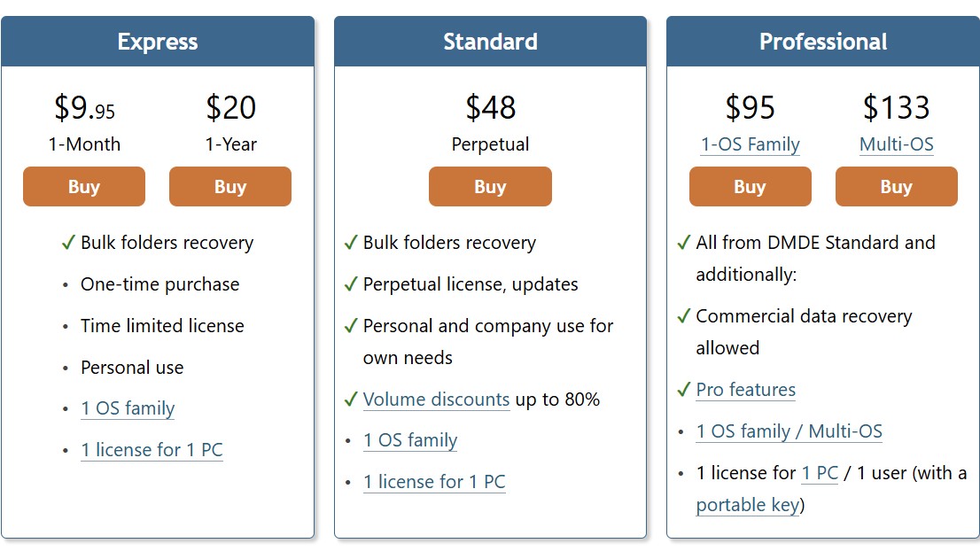This screenshot has height=551, width=980.
Task: Click the Express plan header
Action: [157, 41]
